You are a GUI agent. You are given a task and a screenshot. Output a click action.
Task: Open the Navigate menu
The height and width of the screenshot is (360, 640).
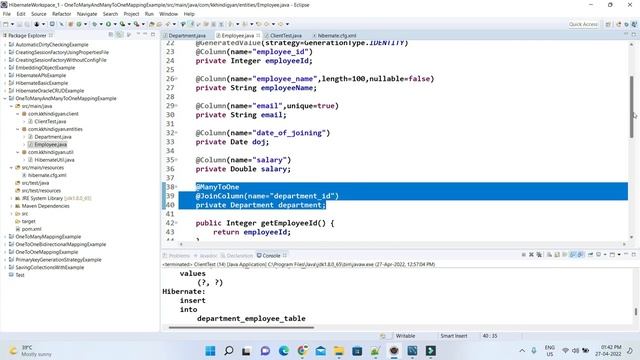(87, 14)
